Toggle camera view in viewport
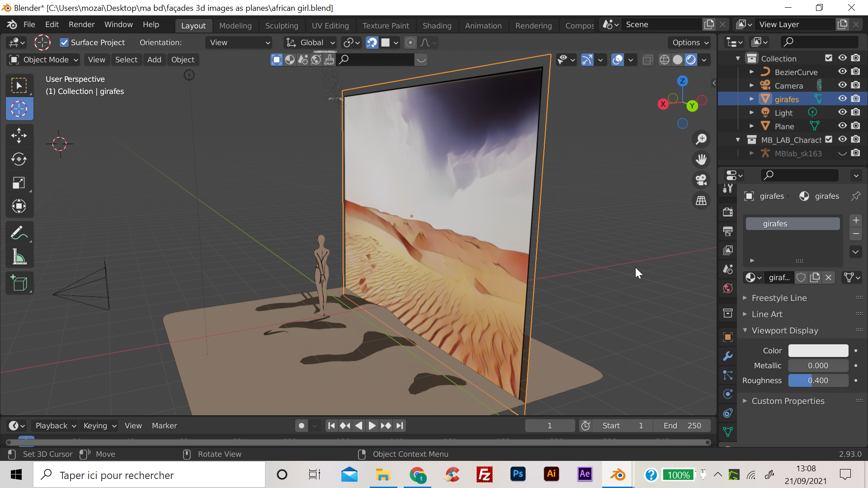 point(701,180)
